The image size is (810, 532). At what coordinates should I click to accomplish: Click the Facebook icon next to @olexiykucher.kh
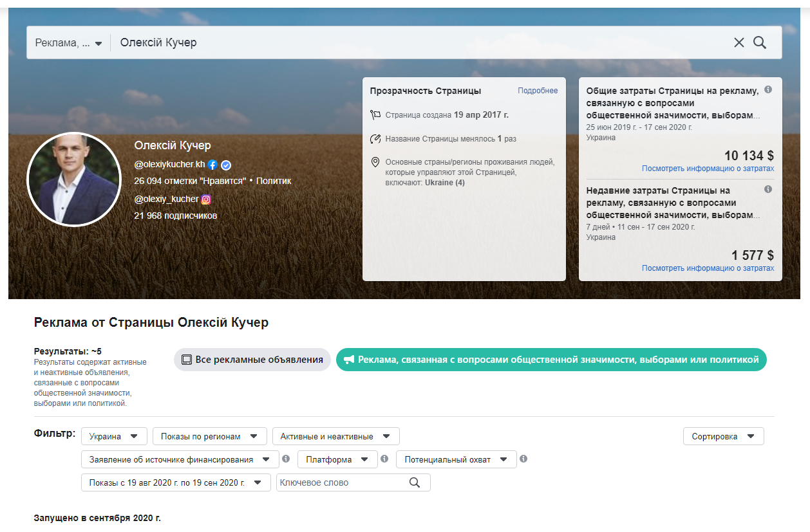pyautogui.click(x=212, y=165)
